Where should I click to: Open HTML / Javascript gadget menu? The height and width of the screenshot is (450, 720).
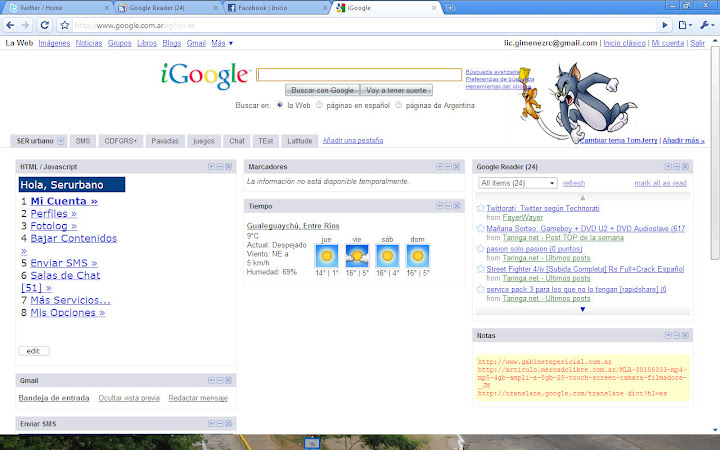[211, 167]
